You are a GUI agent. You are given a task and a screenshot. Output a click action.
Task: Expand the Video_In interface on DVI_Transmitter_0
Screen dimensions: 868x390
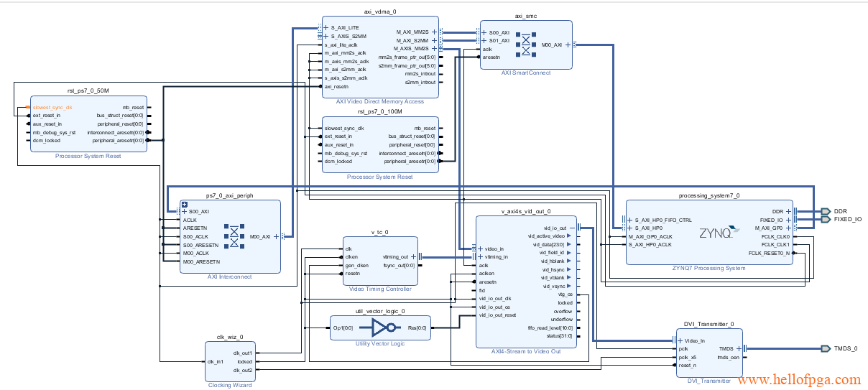pyautogui.click(x=680, y=340)
